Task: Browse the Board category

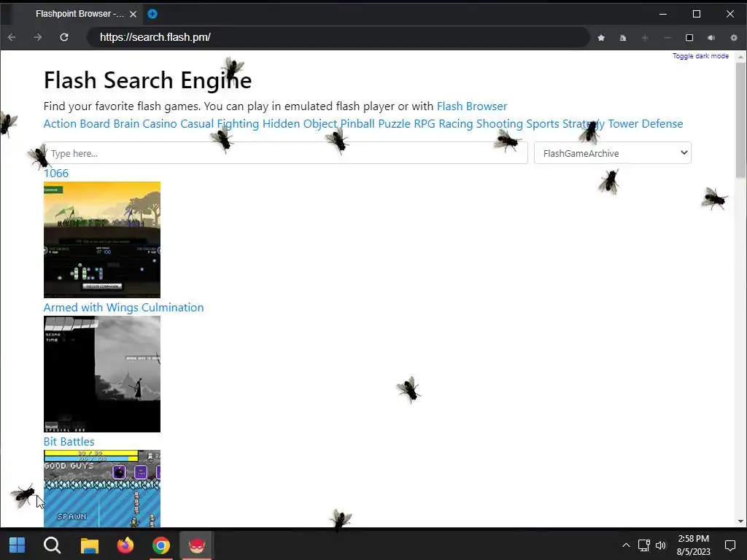Action: [95, 124]
